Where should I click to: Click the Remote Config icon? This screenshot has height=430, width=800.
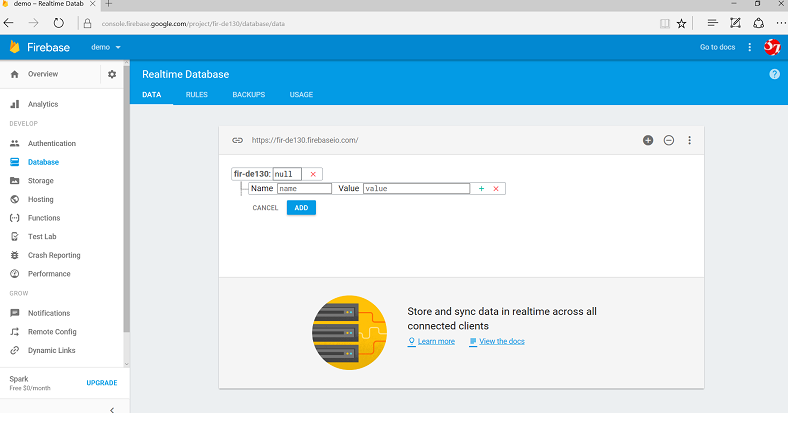[15, 332]
